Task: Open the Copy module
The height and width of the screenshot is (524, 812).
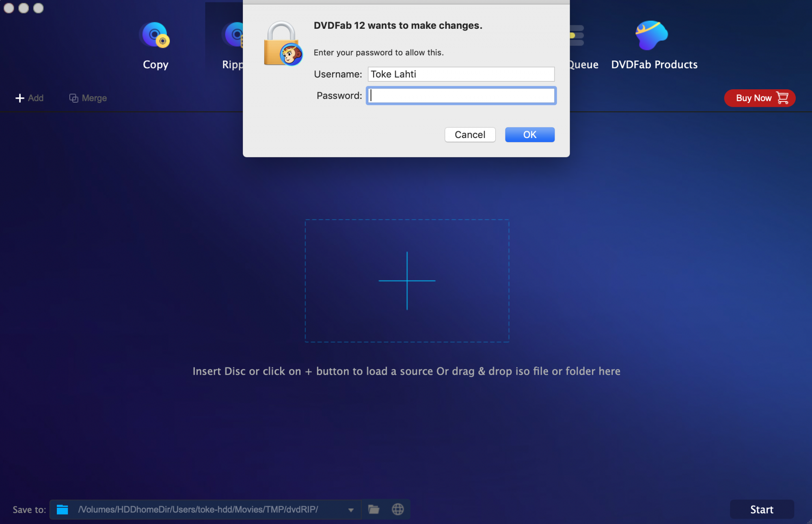Action: click(x=155, y=46)
